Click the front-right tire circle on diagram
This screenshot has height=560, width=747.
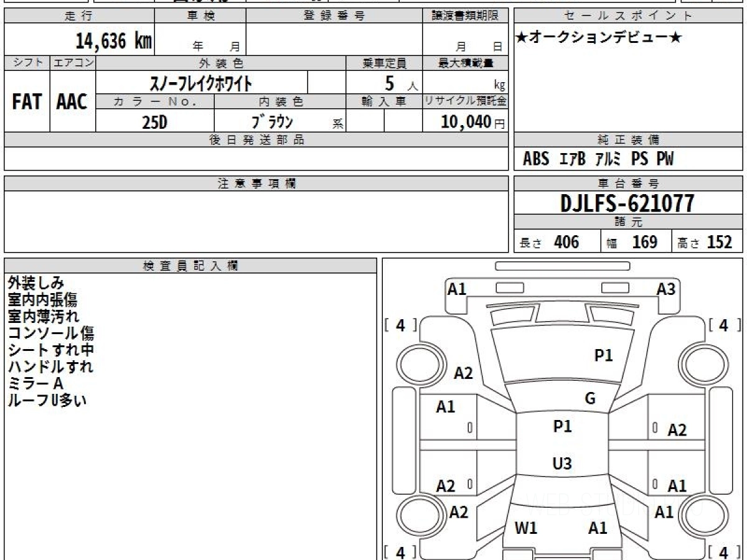[x=700, y=363]
